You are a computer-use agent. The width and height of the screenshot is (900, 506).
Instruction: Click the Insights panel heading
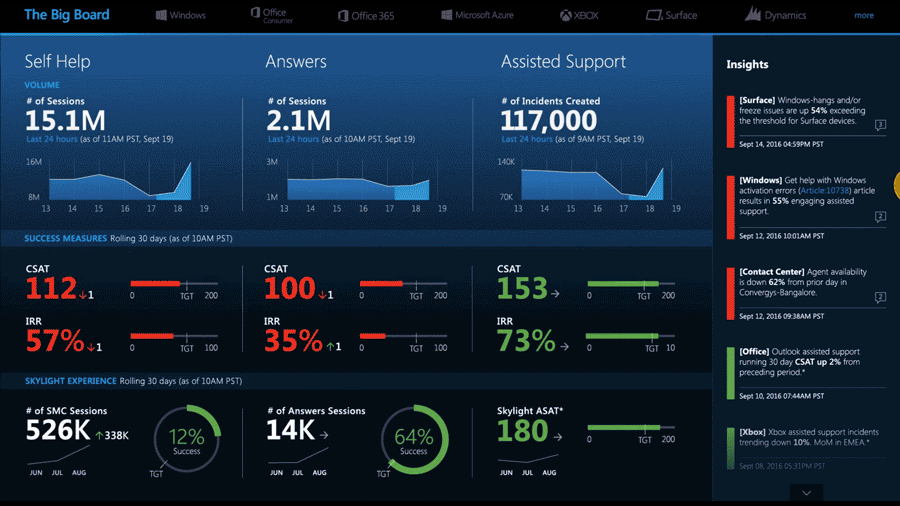coord(747,64)
